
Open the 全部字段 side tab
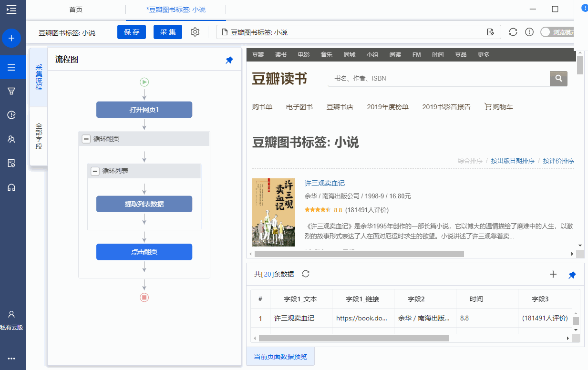39,136
